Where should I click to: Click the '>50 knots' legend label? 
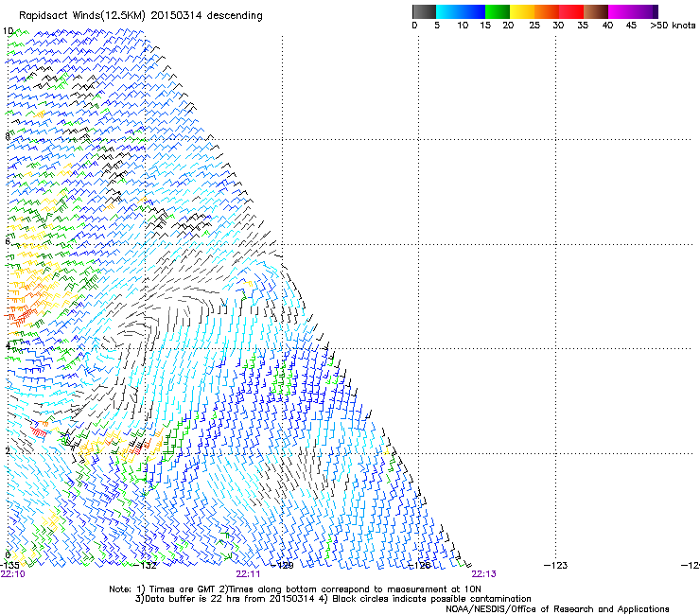[673, 26]
